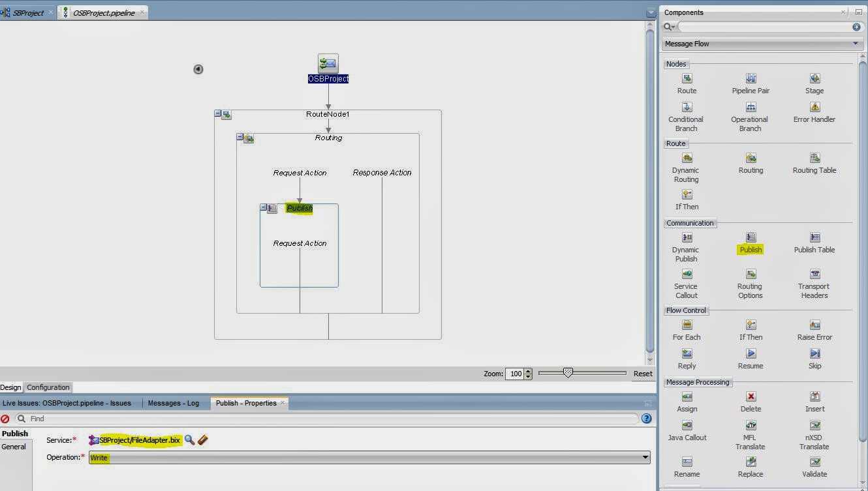Select the Dynamic Publish component
This screenshot has width=868, height=491.
(686, 247)
